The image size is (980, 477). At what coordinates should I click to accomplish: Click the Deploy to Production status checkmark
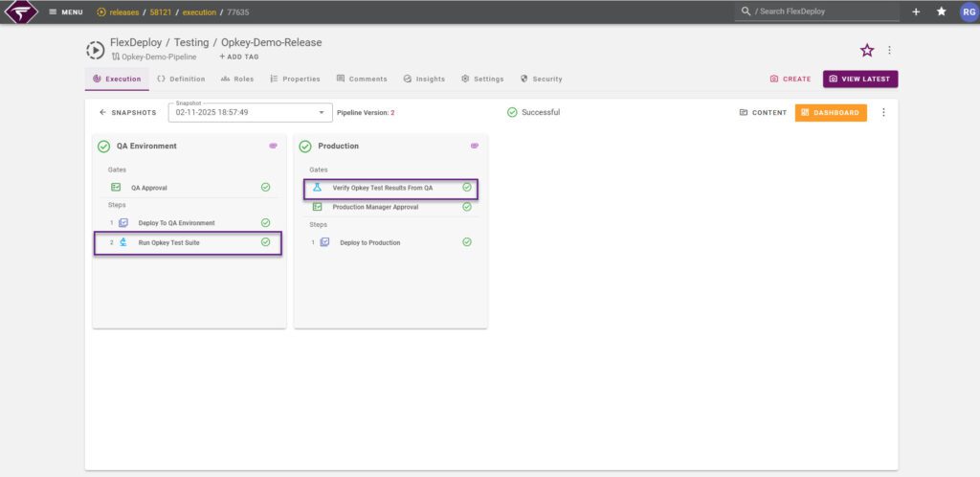click(x=467, y=242)
